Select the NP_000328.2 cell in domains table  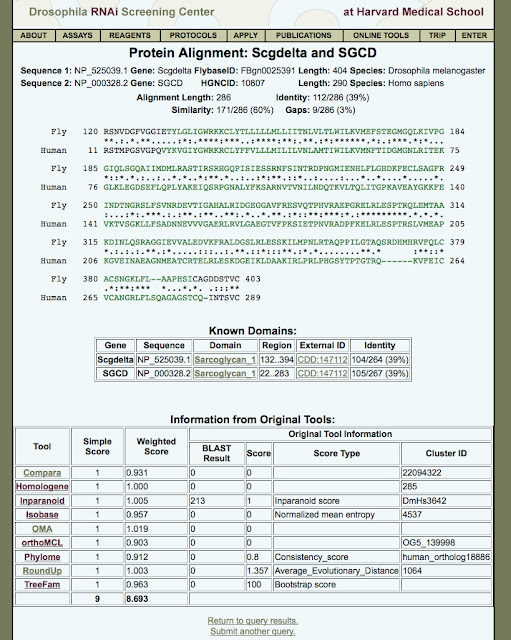point(164,373)
